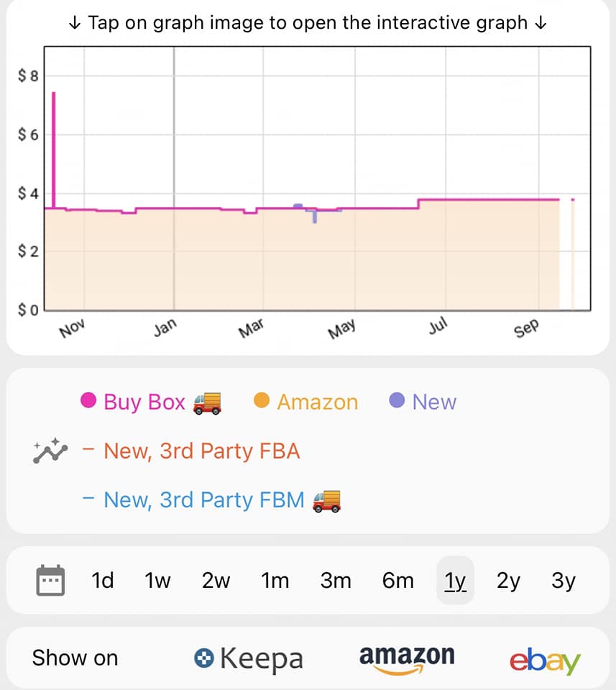Image resolution: width=616 pixels, height=690 pixels.
Task: Tap the sparkle trend chart icon
Action: click(50, 451)
